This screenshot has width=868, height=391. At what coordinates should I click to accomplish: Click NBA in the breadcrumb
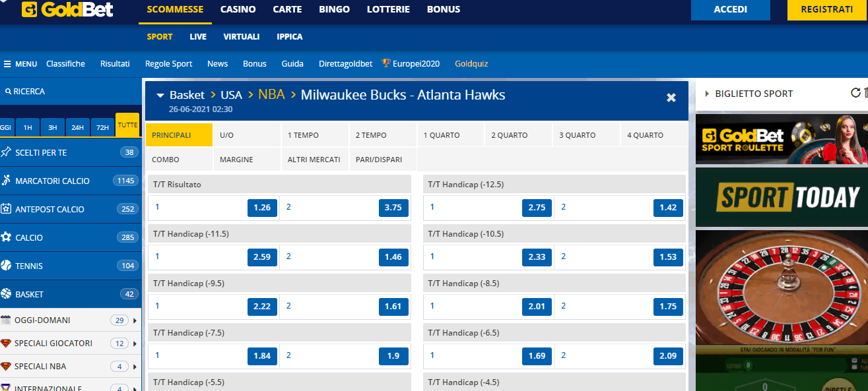point(271,94)
